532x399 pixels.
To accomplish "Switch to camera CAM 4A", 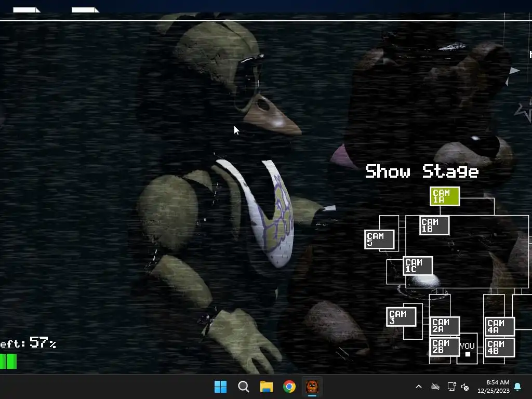I will 500,326.
